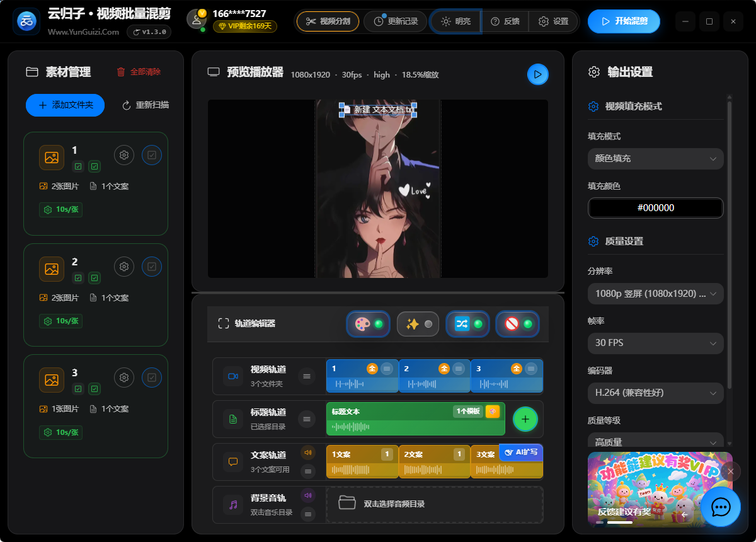Screen dimensions: 756x542
Task: Open 视频分割 video split tool
Action: click(x=328, y=21)
